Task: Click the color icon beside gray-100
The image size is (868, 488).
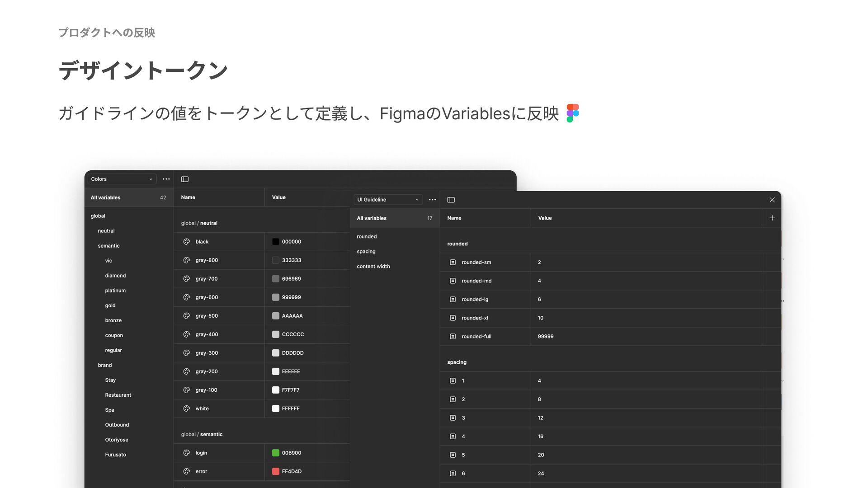Action: [187, 390]
